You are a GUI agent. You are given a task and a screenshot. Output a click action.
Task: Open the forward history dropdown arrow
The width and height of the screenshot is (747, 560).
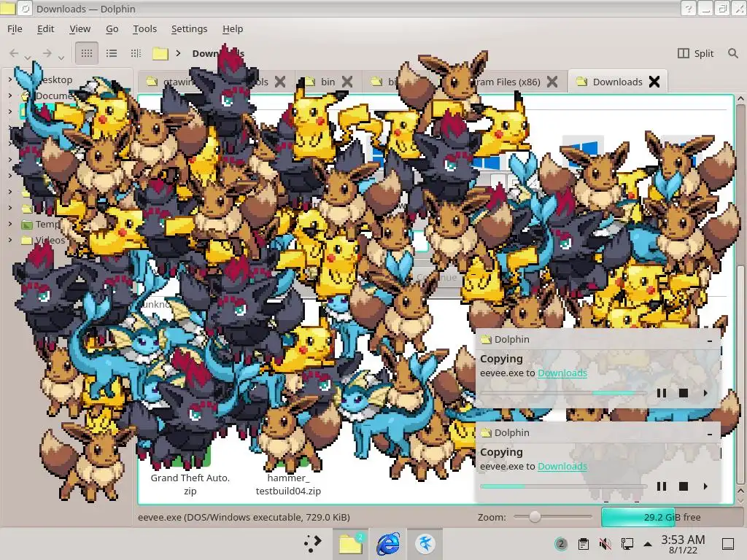[x=61, y=58]
